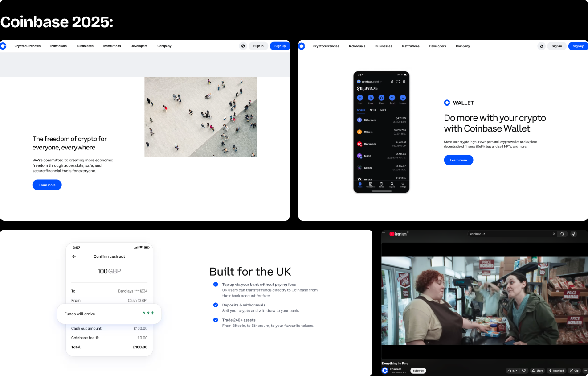Click Coinbase logo on freedom-of-crypto page

[x=3, y=45]
